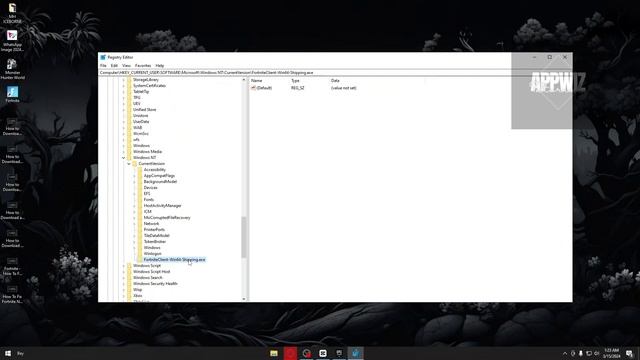Click the tree pane vertical scrollbar thumb
The width and height of the screenshot is (640, 360).
244,238
